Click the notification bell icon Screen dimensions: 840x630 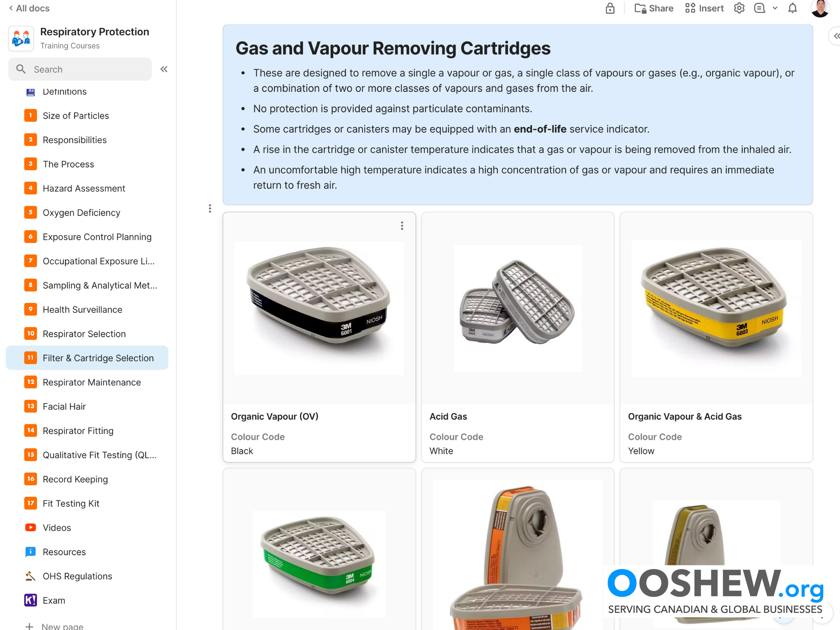[792, 8]
